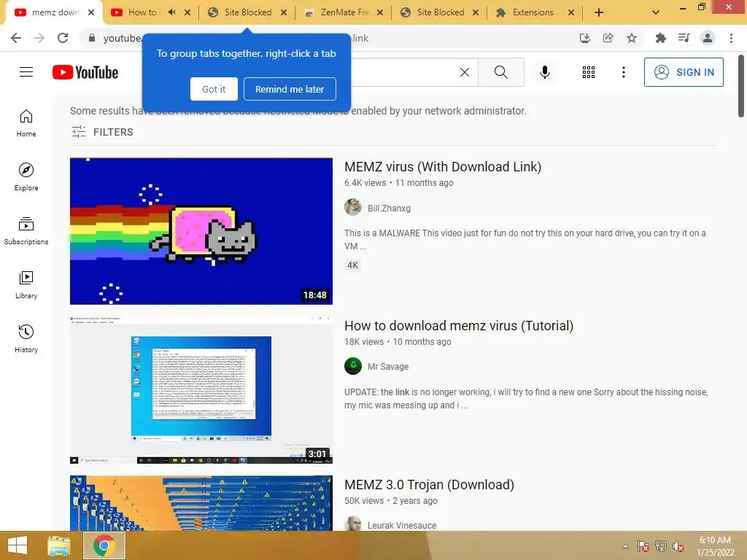
Task: Switch to the first Site Blocked tab
Action: (x=248, y=12)
